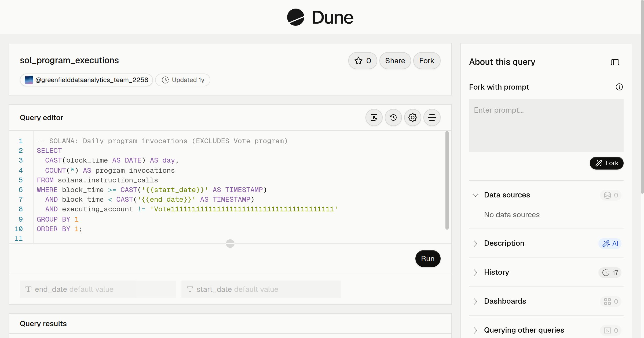Open query settings gear icon
Image resolution: width=644 pixels, height=338 pixels.
point(412,117)
